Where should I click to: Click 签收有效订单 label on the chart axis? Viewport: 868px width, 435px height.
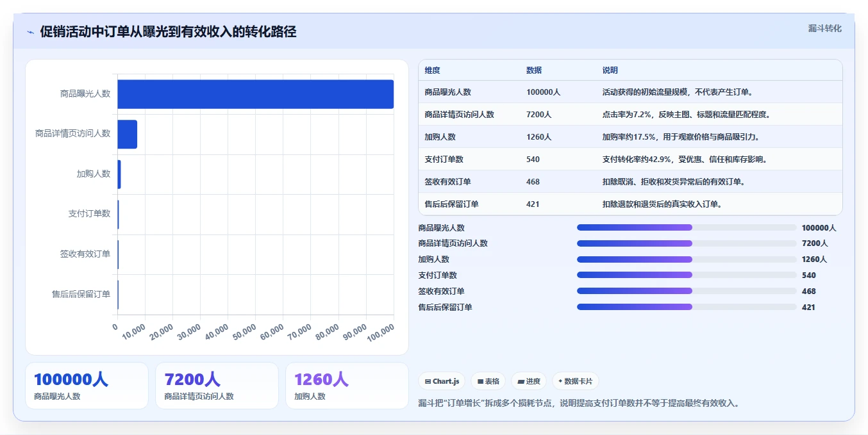pyautogui.click(x=85, y=254)
